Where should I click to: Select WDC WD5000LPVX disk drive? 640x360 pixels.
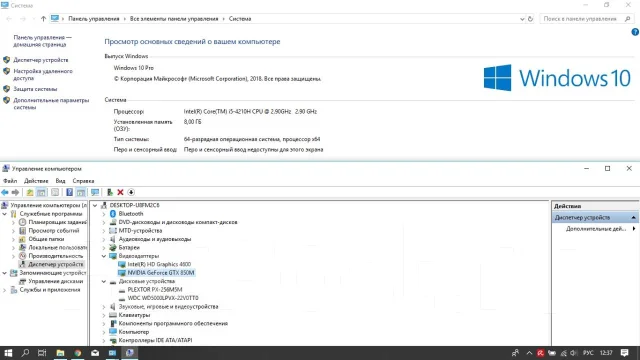[x=163, y=298]
